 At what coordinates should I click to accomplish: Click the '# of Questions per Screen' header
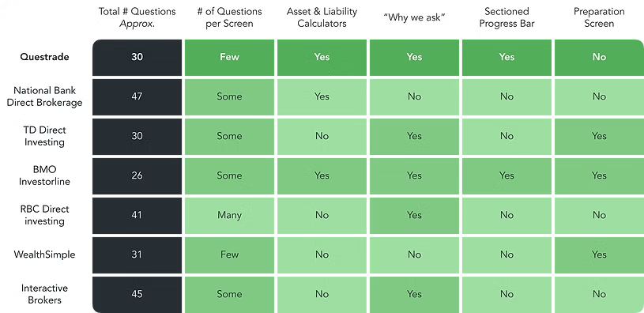click(229, 17)
